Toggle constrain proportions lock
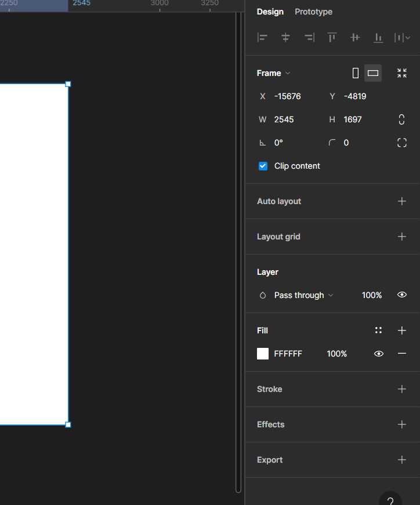Viewport: 420px width, 505px height. (x=401, y=119)
